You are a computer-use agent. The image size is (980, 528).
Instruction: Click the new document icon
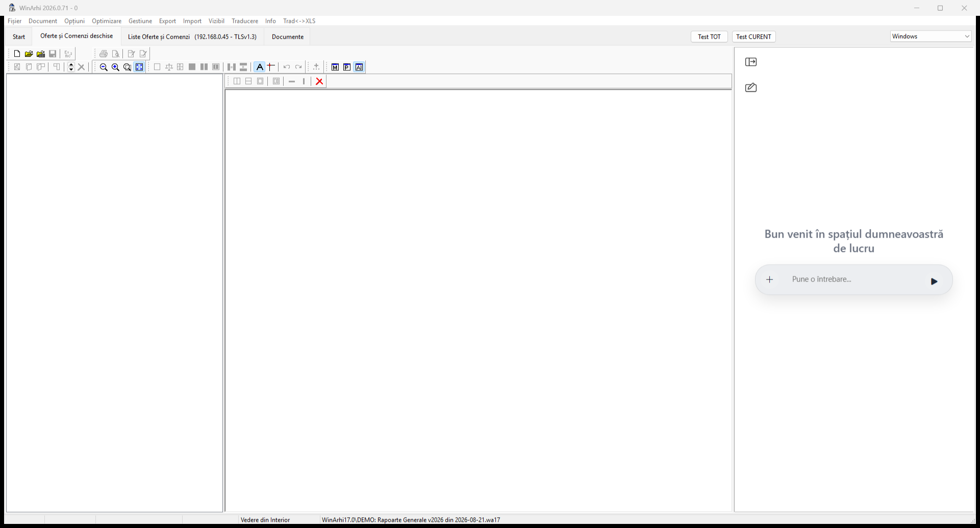point(17,54)
